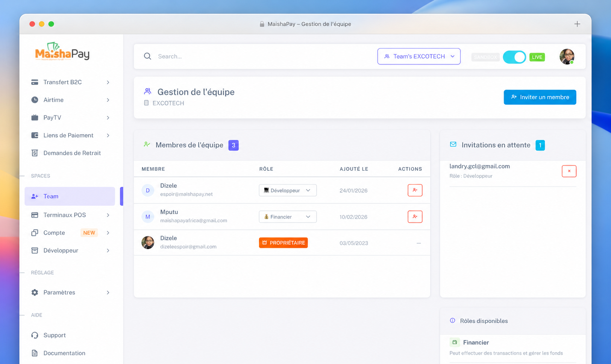Screen dimensions: 611x364
Task: Click the Rôles disponibles info icon
Action: [x=452, y=321]
